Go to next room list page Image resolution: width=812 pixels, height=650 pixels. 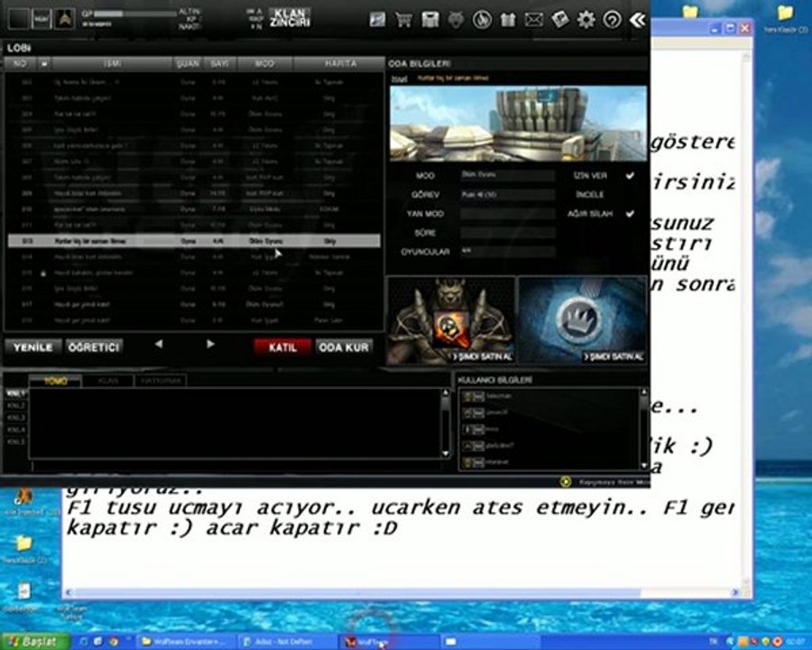209,344
